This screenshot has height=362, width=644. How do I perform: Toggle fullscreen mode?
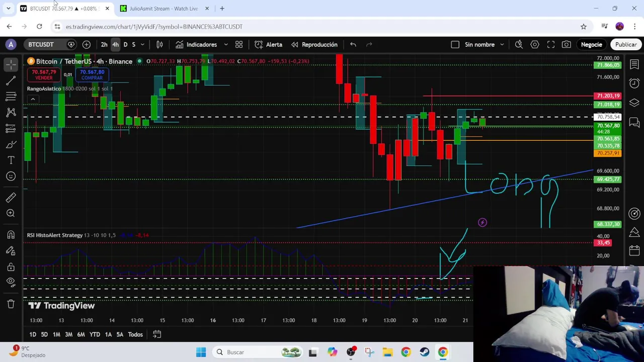coord(551,44)
